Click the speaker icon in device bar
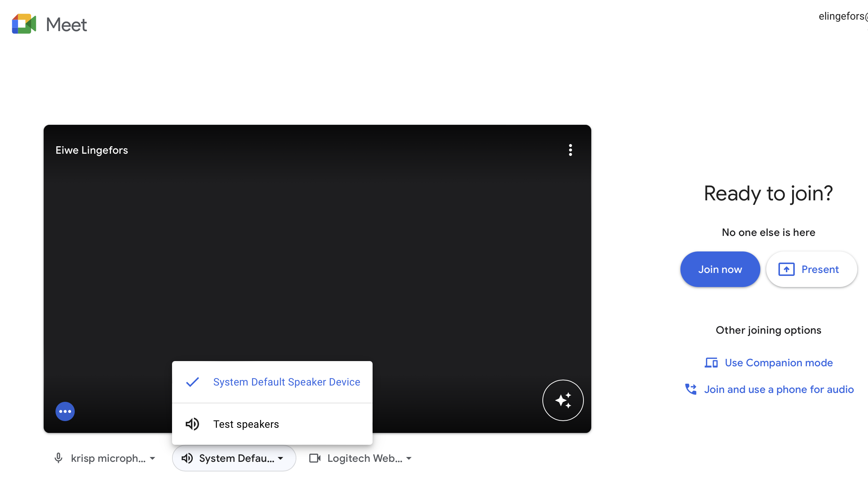Viewport: 868px width, 477px height. [187, 458]
